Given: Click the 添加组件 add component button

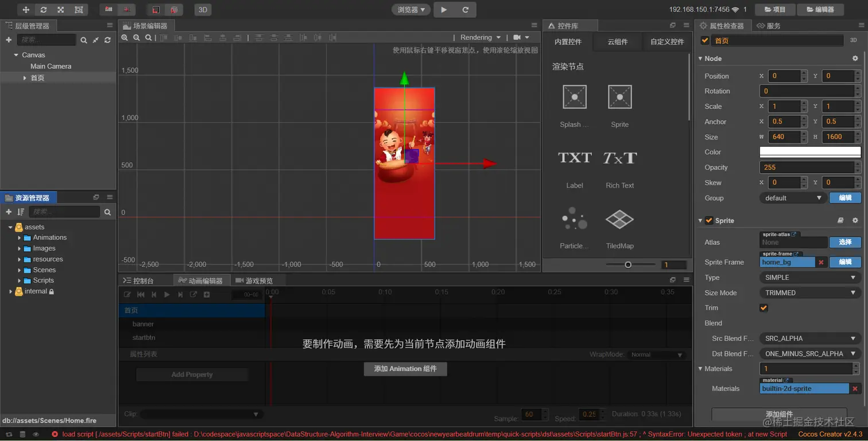Looking at the screenshot, I should click(779, 414).
